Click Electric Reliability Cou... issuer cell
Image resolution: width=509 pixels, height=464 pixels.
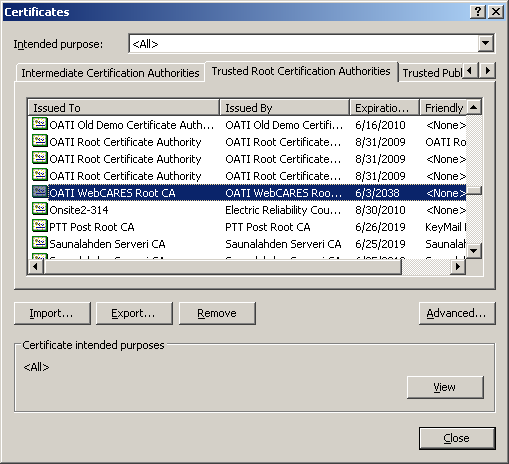tap(283, 210)
